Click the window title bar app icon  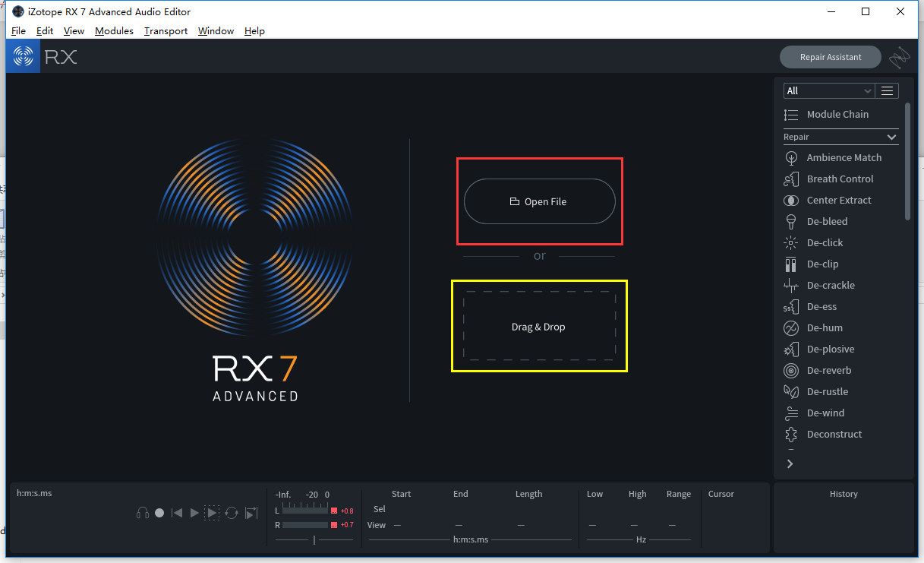[x=17, y=11]
